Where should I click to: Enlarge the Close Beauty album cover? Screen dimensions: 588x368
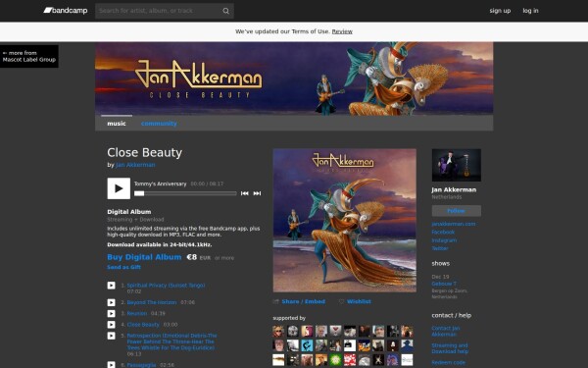(x=344, y=221)
